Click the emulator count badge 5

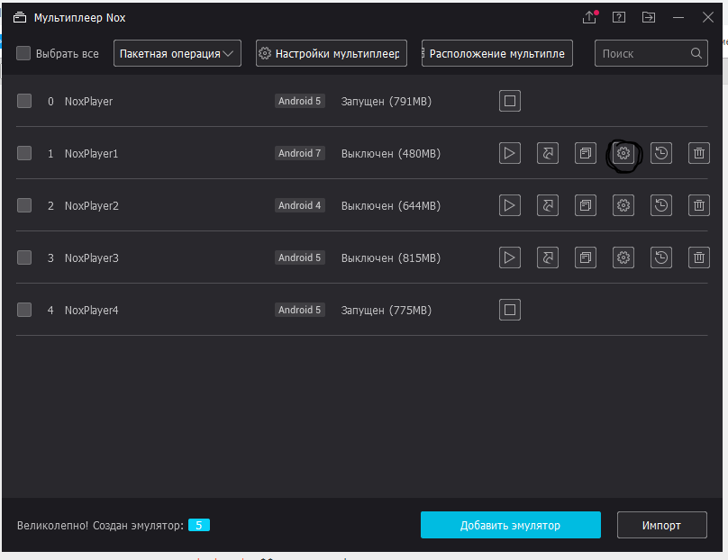pos(199,525)
